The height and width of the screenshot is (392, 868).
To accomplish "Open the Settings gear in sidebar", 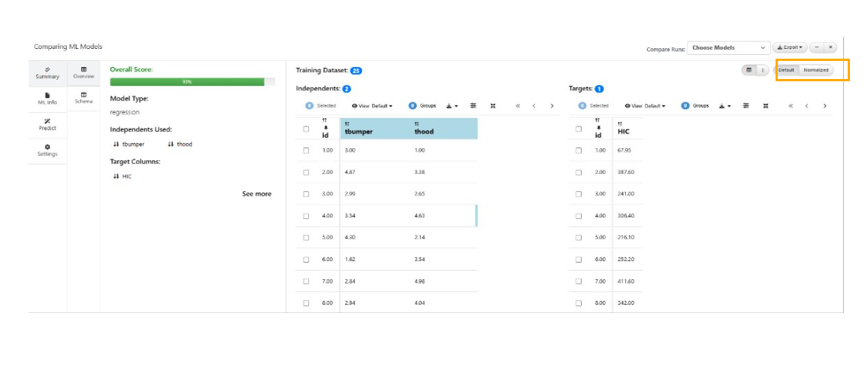I will (47, 150).
